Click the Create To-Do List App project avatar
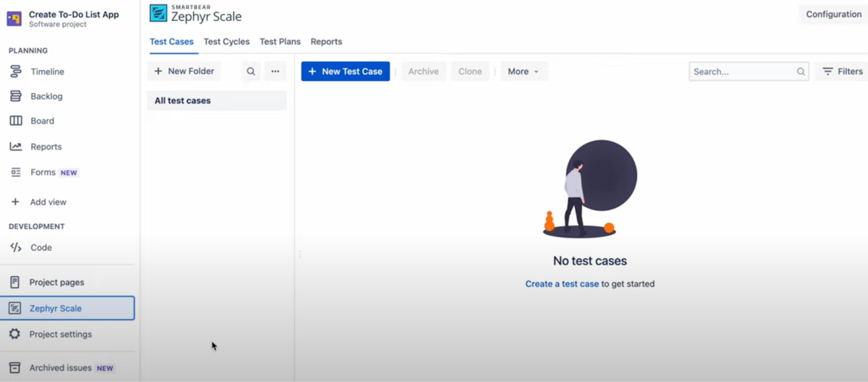Image resolution: width=868 pixels, height=382 pixels. (14, 19)
